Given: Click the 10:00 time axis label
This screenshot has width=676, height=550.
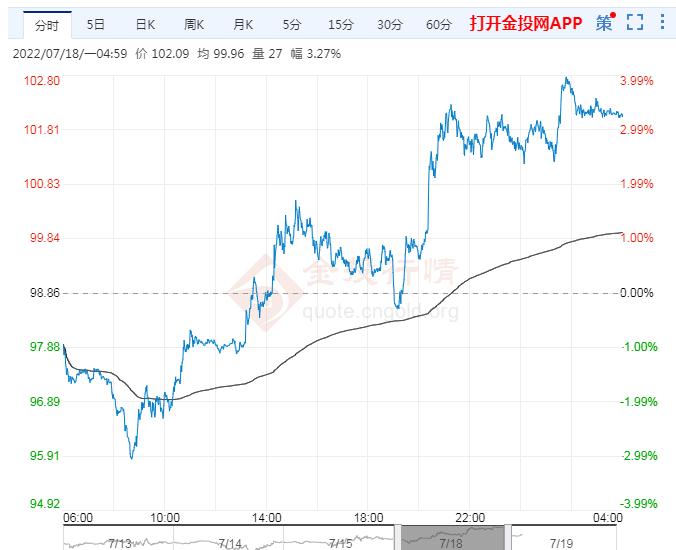Looking at the screenshot, I should pos(165,518).
